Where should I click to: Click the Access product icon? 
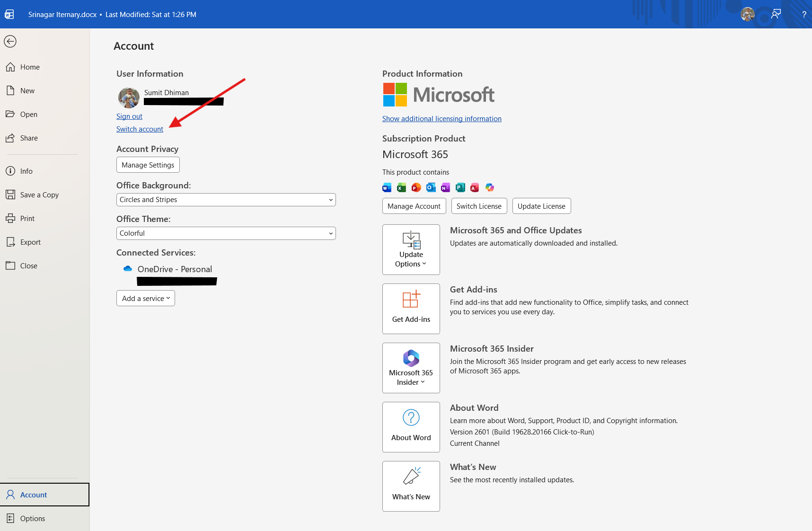click(x=475, y=187)
